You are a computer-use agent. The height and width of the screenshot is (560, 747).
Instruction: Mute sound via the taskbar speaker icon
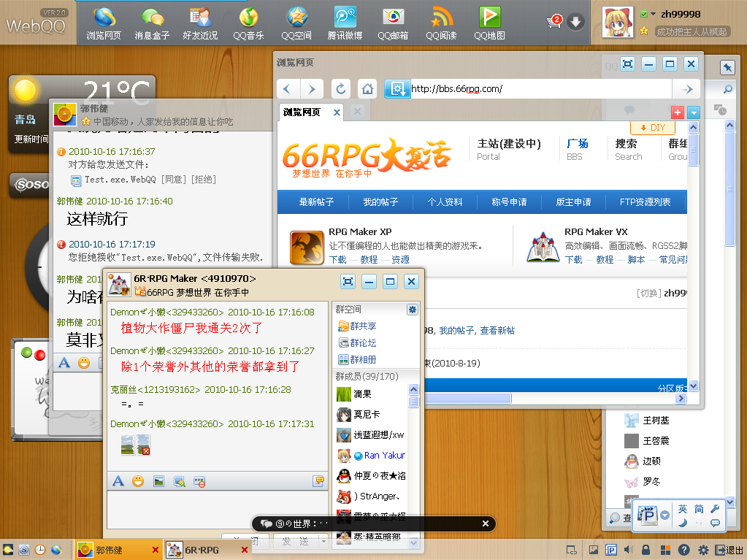coord(629,550)
